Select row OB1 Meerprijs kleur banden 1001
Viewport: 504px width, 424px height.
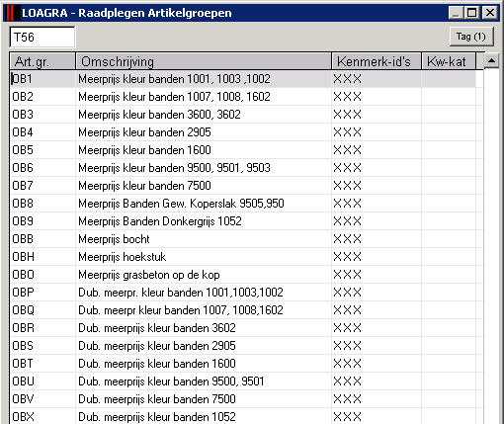pos(243,79)
